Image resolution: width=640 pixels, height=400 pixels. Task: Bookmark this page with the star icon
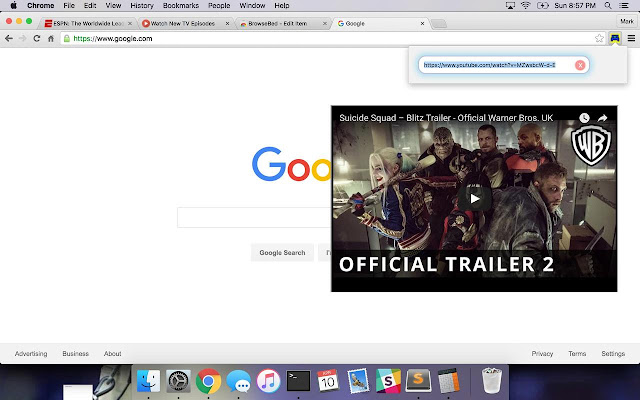click(599, 38)
